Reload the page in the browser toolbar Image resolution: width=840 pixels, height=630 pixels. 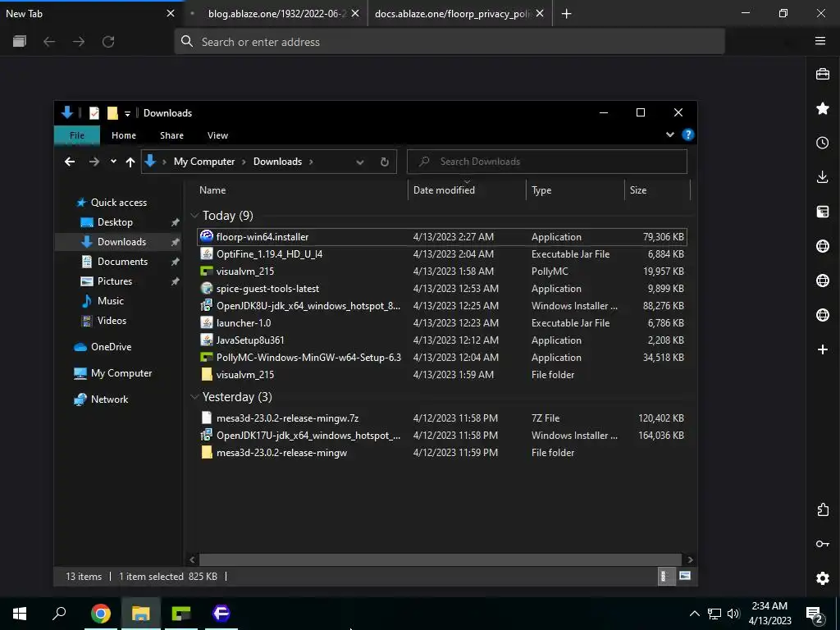(108, 41)
